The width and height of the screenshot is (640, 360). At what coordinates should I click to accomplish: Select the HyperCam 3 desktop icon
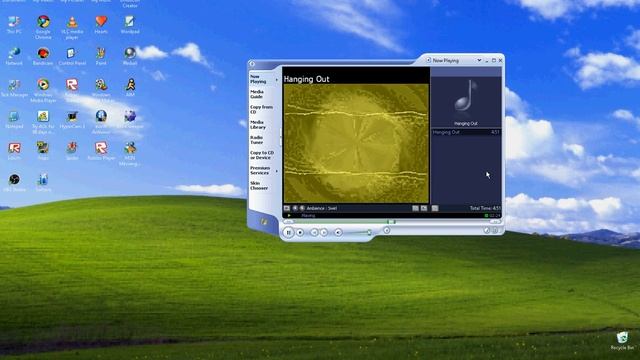tap(72, 120)
